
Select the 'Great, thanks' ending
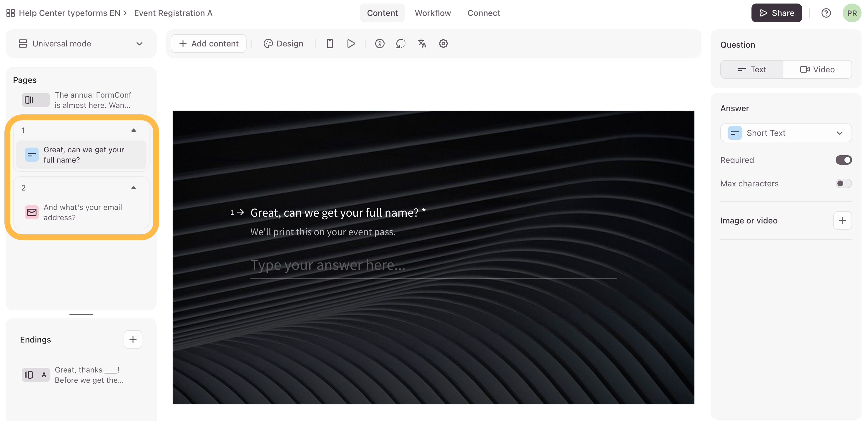(81, 375)
